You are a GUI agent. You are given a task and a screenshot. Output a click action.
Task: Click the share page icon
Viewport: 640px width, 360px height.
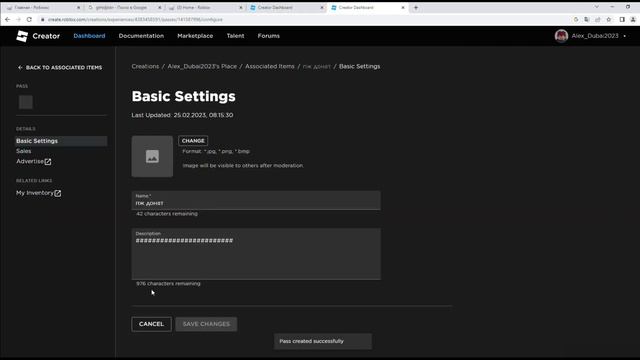tap(598, 19)
